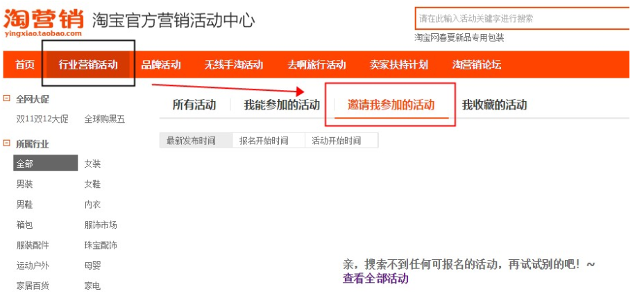The width and height of the screenshot is (644, 296).
Task: Switch to 我收藏的活动 tab
Action: tap(494, 105)
